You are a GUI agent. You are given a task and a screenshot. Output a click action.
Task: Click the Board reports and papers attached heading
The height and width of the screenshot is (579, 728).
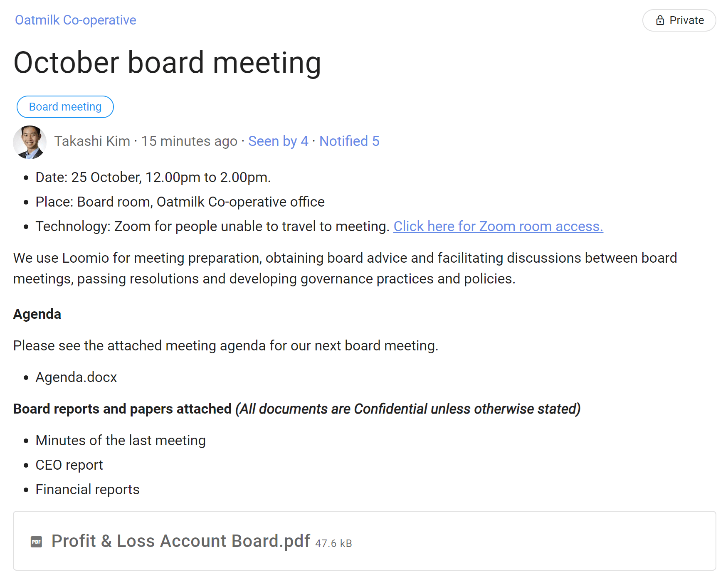[x=122, y=409]
